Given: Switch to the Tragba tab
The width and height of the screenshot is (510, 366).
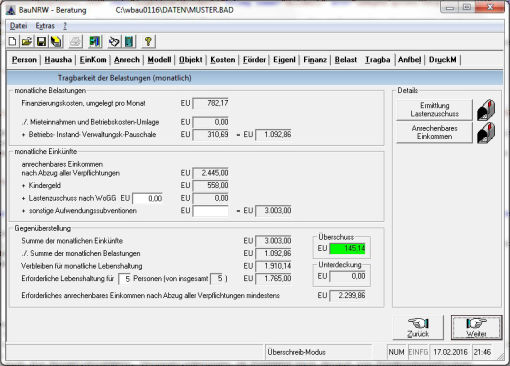Looking at the screenshot, I should (x=378, y=60).
